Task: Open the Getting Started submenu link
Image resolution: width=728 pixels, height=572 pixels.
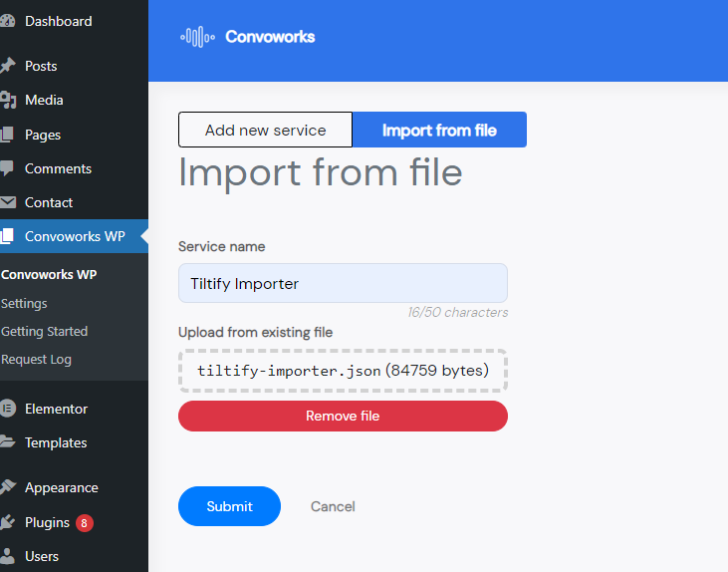Action: [44, 331]
